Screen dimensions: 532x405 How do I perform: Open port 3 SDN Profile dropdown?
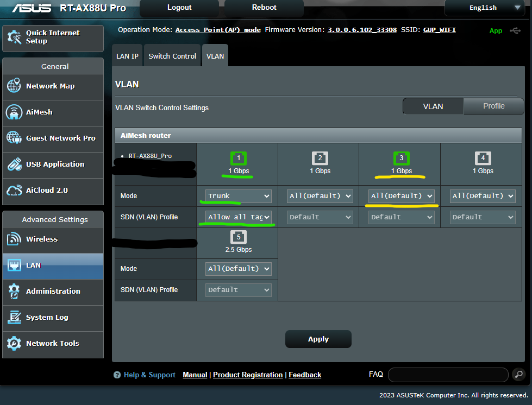(x=402, y=217)
